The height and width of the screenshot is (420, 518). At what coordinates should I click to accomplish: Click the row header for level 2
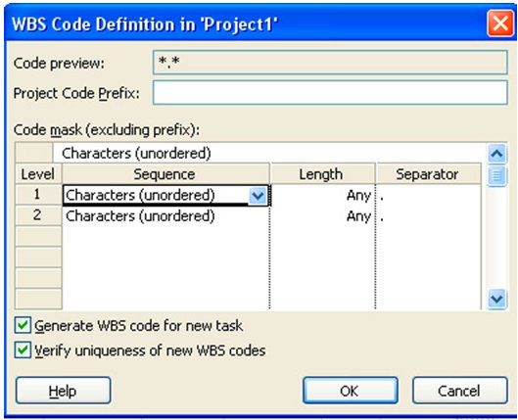(38, 215)
